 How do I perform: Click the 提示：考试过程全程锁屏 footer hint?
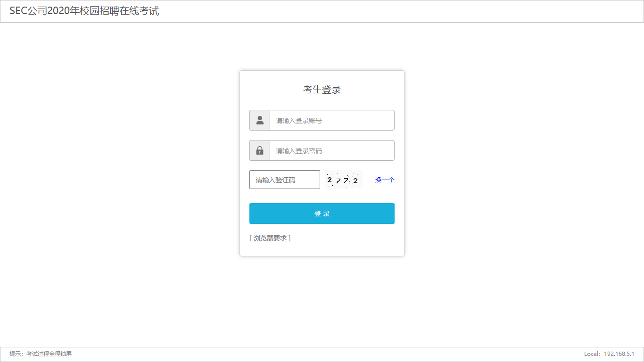pos(41,354)
